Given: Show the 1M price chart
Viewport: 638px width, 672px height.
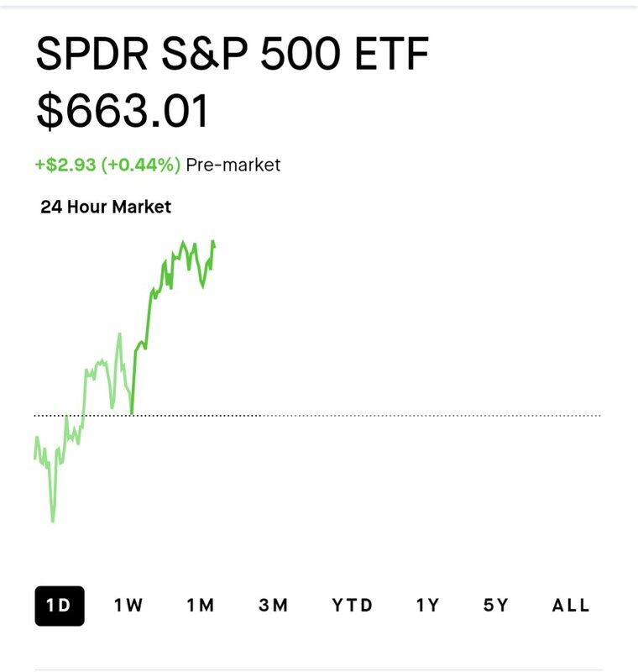Looking at the screenshot, I should 201,606.
